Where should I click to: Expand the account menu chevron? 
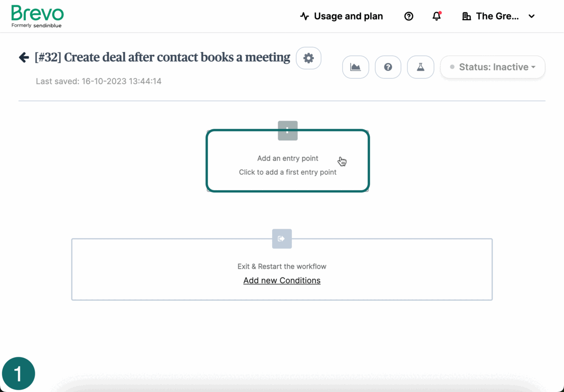(x=532, y=16)
